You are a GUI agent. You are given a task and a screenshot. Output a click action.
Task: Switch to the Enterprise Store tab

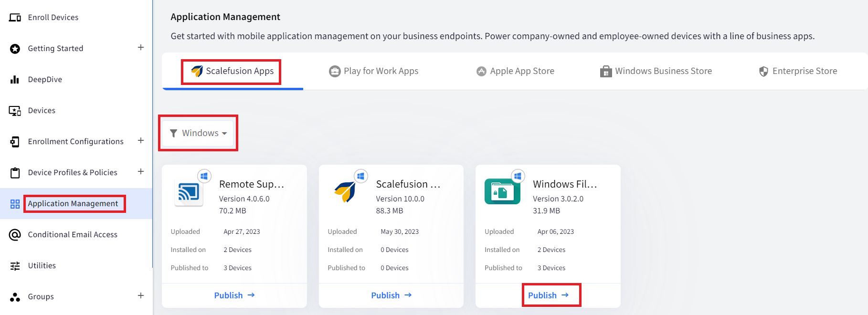click(x=798, y=71)
